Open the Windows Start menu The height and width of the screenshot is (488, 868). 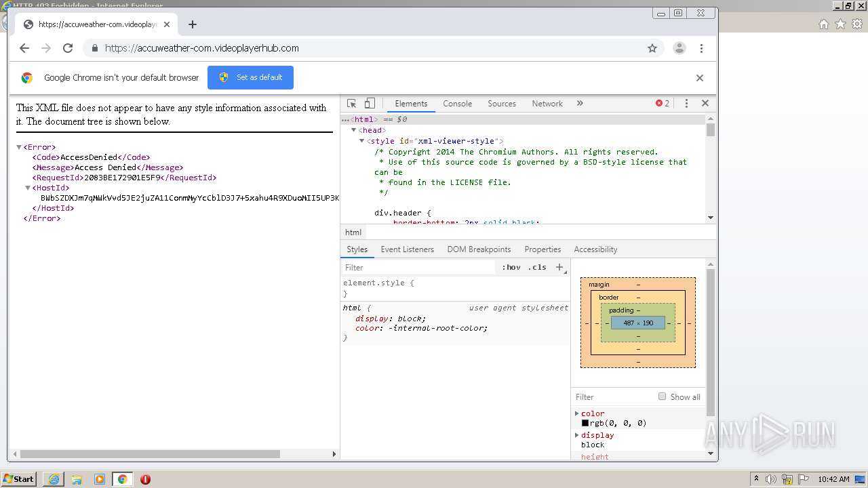pos(18,479)
